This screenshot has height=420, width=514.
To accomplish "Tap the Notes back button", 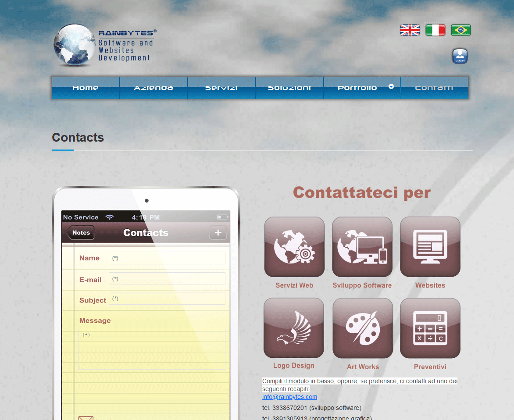I will 80,233.
